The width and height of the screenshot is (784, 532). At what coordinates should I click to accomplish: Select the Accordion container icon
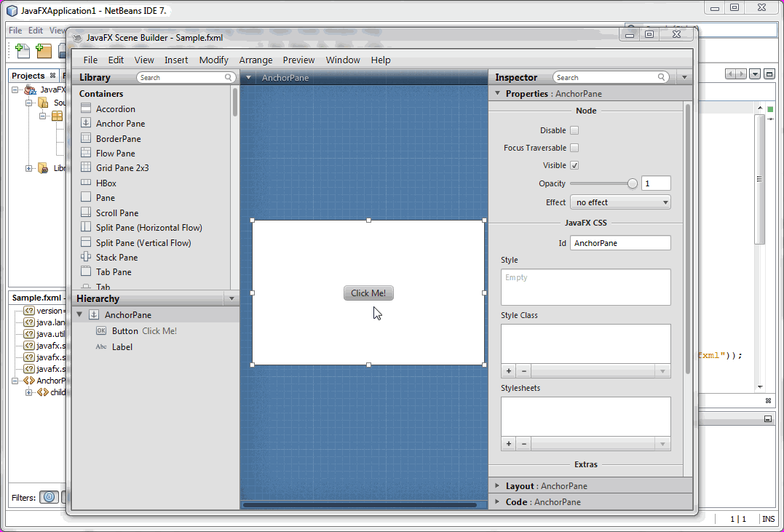pos(116,108)
